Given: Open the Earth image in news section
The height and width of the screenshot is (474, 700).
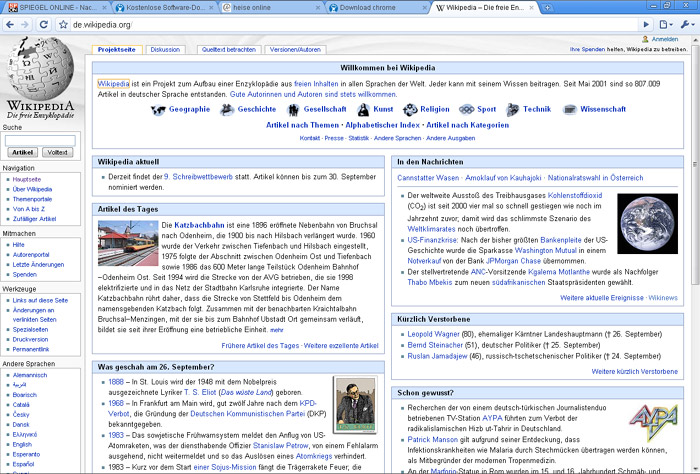Looking at the screenshot, I should [647, 224].
